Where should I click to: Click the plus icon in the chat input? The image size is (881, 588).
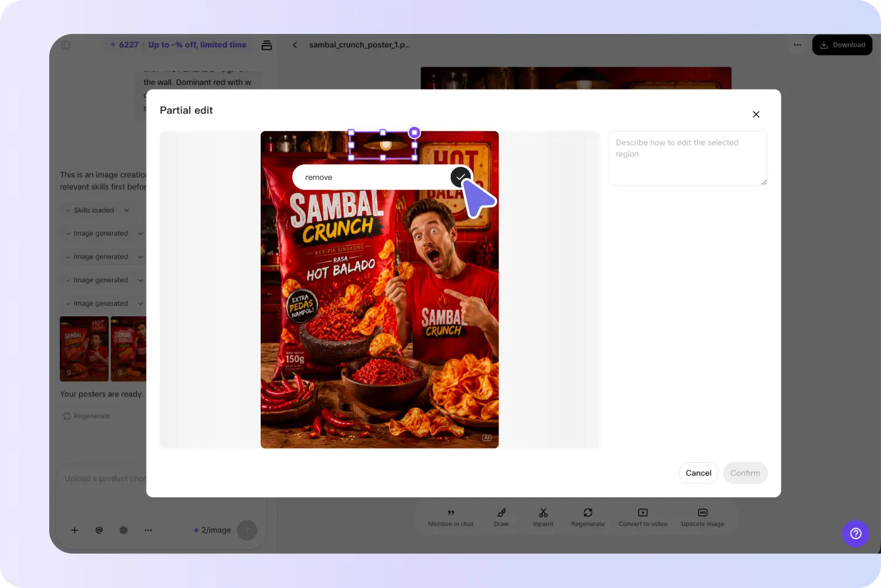pyautogui.click(x=74, y=530)
